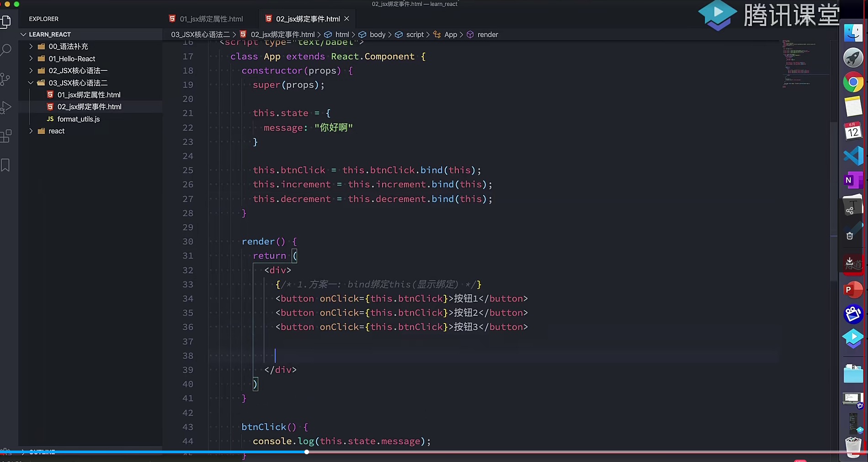
Task: Click the render breadcrumb item
Action: (x=487, y=34)
